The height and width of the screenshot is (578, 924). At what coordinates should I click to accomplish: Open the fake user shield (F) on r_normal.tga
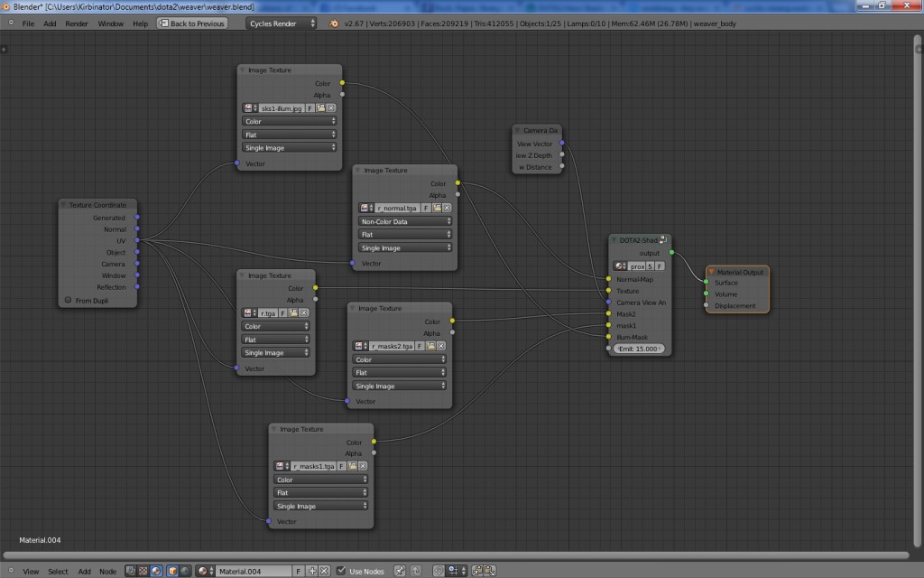coord(425,208)
